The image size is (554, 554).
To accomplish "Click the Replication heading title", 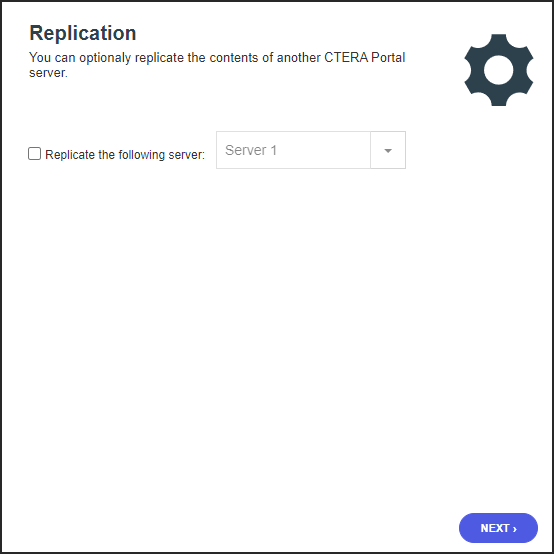I will pyautogui.click(x=83, y=33).
